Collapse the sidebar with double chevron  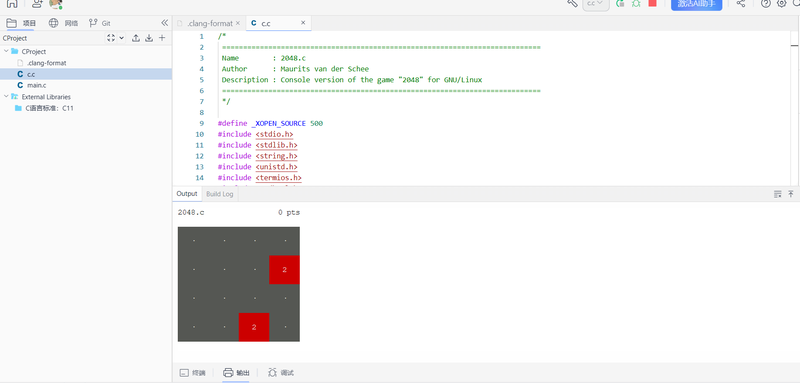coord(164,23)
